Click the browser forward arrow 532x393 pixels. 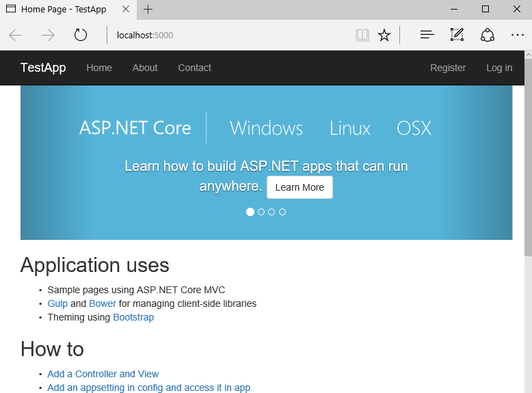[x=48, y=36]
